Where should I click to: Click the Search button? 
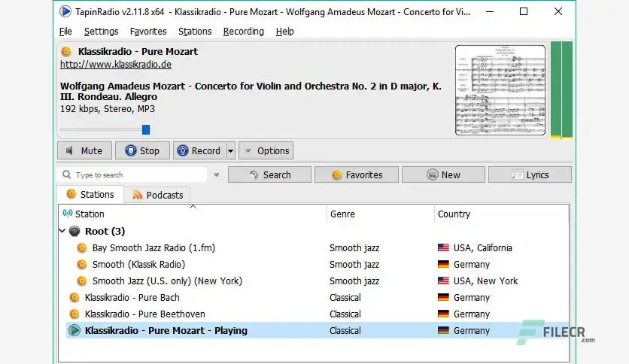(x=269, y=174)
